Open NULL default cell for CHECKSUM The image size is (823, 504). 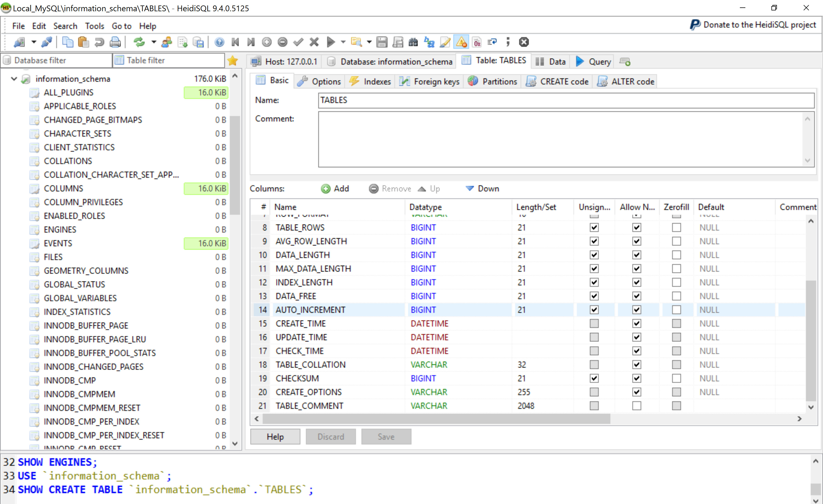click(x=735, y=378)
